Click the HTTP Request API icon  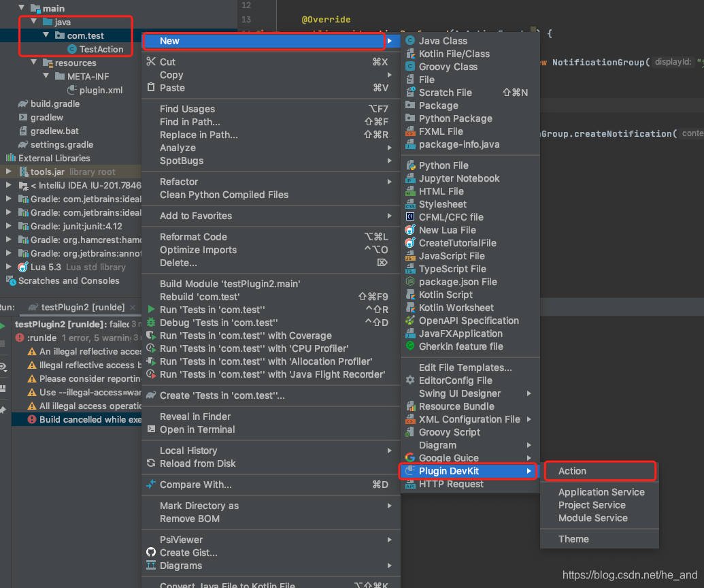[410, 485]
